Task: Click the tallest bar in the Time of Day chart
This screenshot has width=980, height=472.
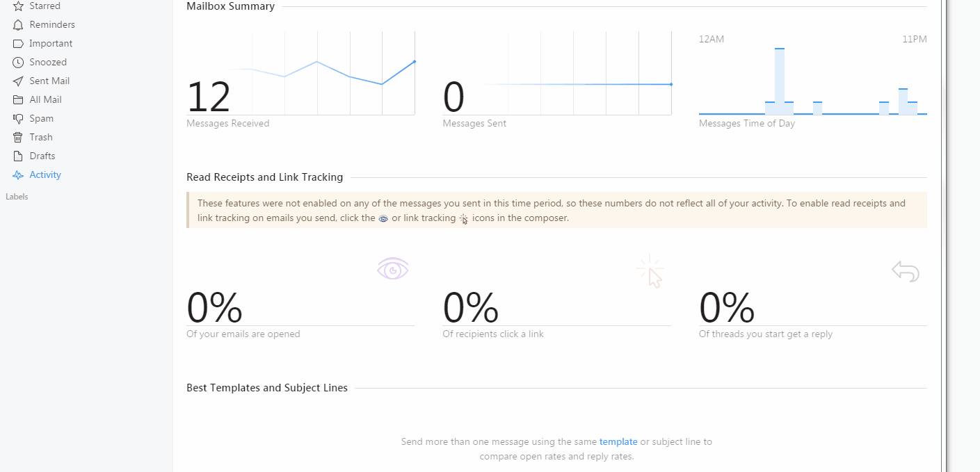Action: pyautogui.click(x=780, y=81)
